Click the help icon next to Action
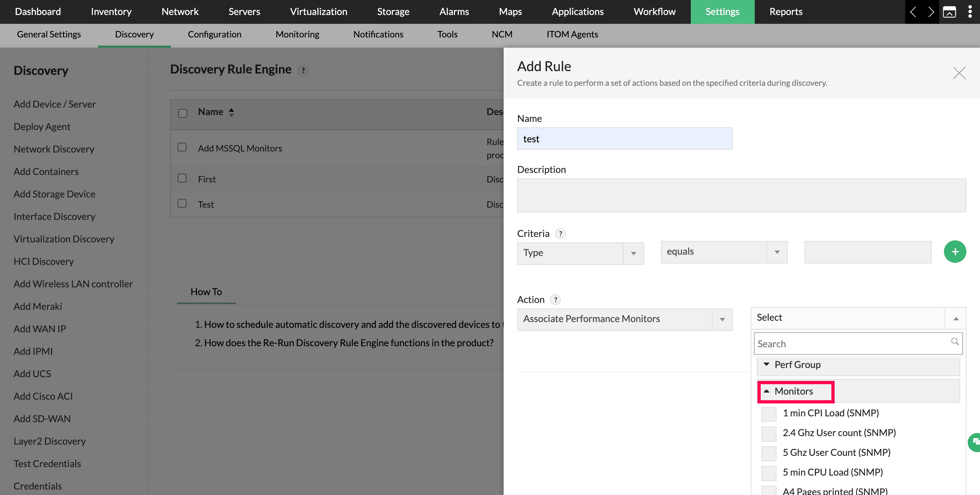 (x=555, y=300)
